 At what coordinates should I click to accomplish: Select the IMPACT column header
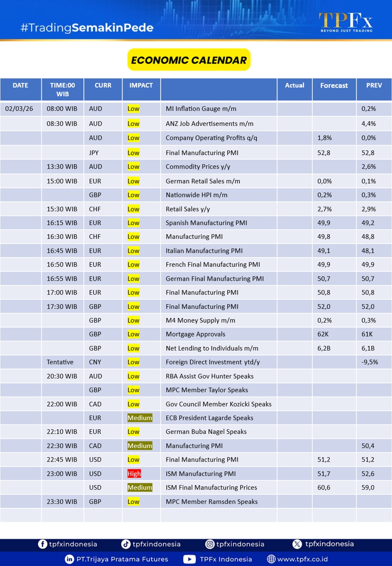(x=141, y=86)
